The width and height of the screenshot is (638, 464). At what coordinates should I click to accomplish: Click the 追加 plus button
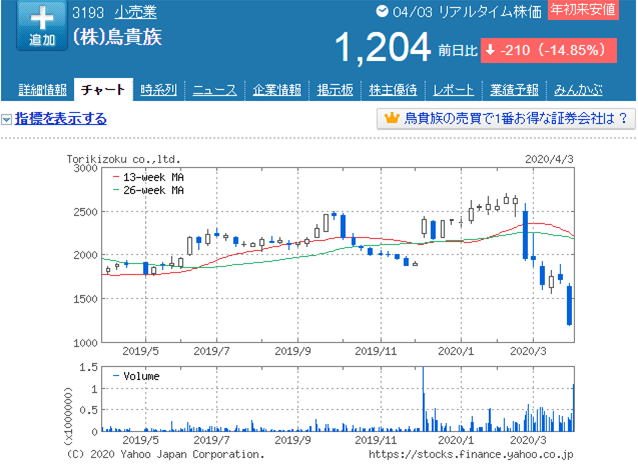pyautogui.click(x=42, y=25)
